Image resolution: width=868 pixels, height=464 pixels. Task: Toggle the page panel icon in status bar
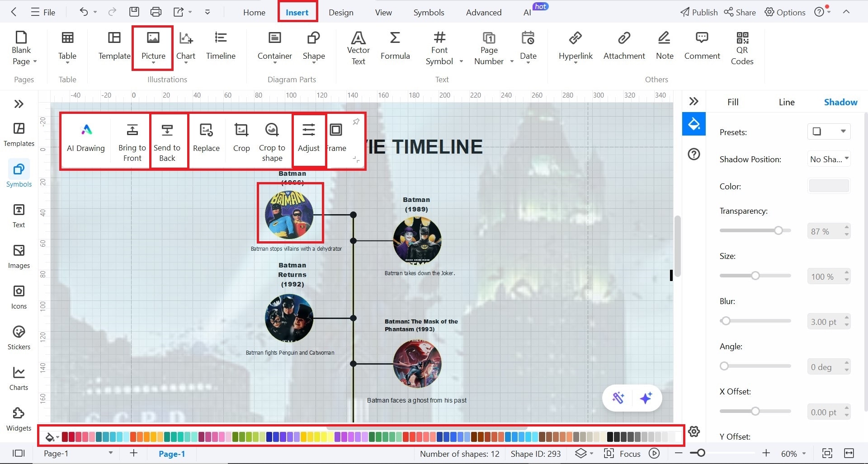19,453
